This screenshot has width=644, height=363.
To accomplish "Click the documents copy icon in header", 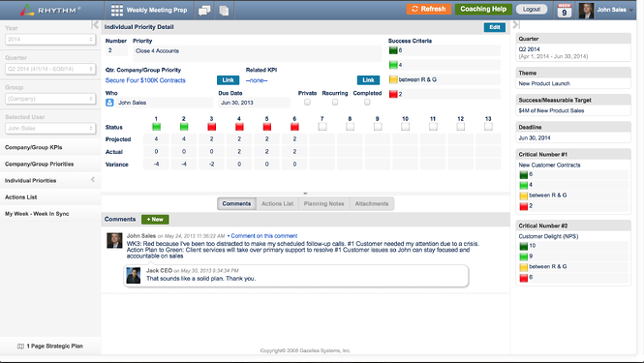I will coord(224,11).
